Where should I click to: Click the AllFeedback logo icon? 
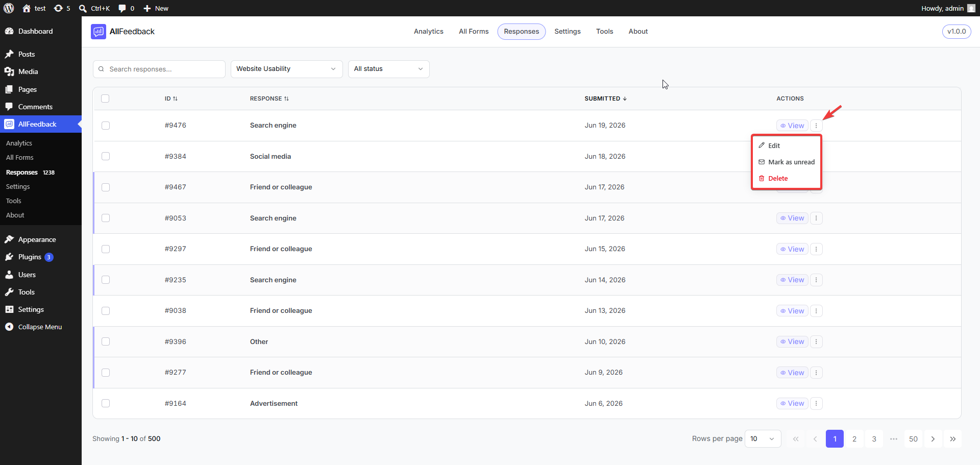[99, 32]
